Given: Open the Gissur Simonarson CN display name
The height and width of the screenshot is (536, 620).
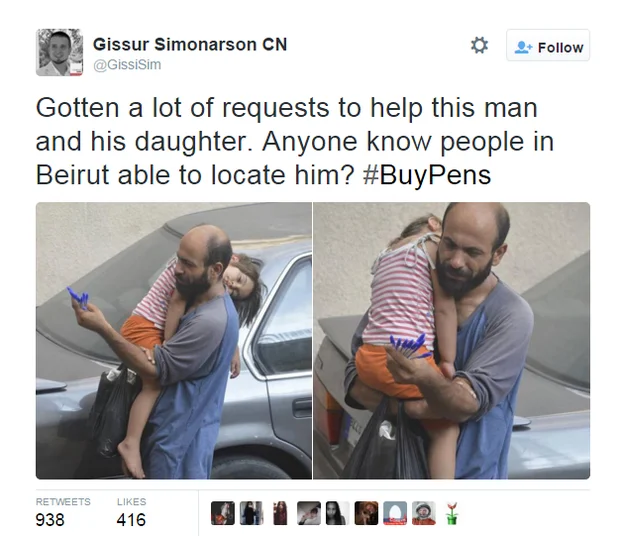Looking at the screenshot, I should 190,44.
